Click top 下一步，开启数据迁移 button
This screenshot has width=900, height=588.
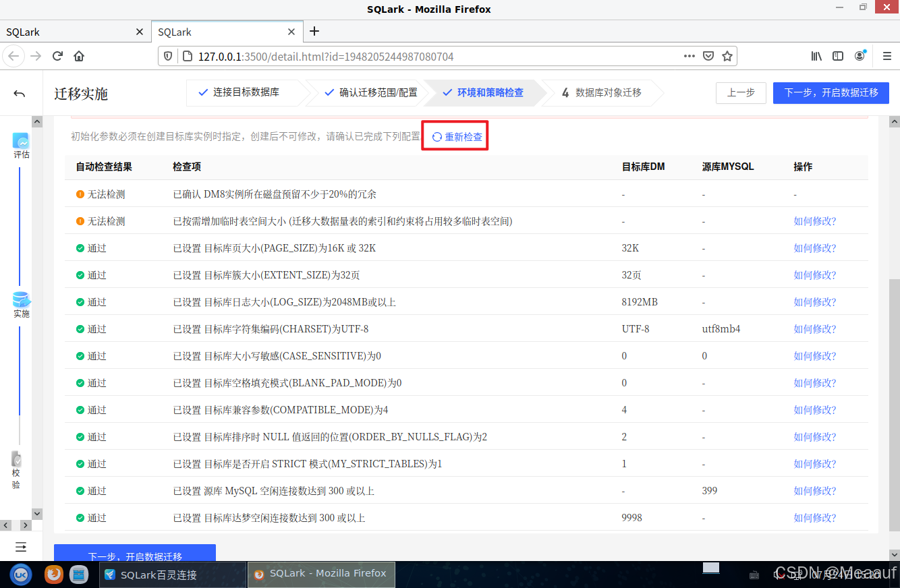coord(831,92)
